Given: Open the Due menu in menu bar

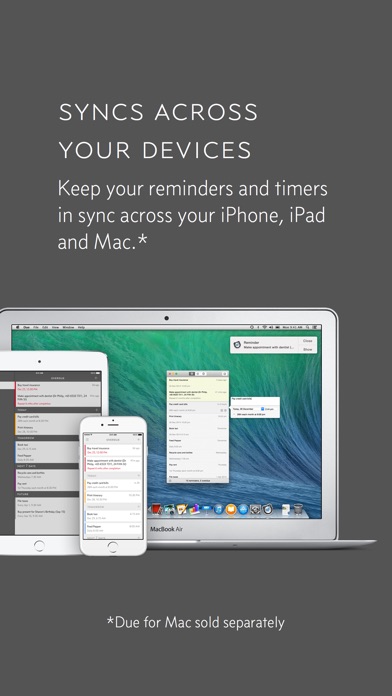Looking at the screenshot, I should click(x=26, y=327).
